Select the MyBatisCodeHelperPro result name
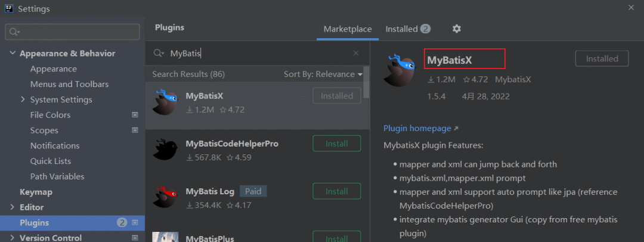Image resolution: width=644 pixels, height=242 pixels. click(x=232, y=144)
